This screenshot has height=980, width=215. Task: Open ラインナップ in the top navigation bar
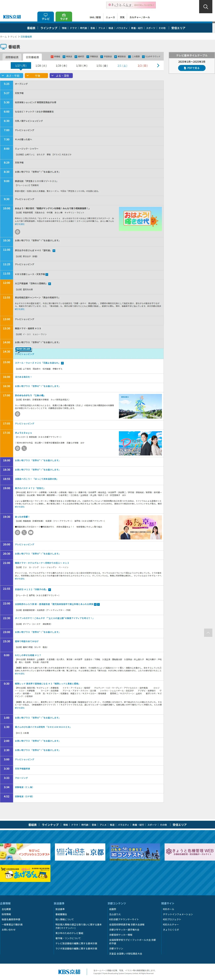point(49,28)
